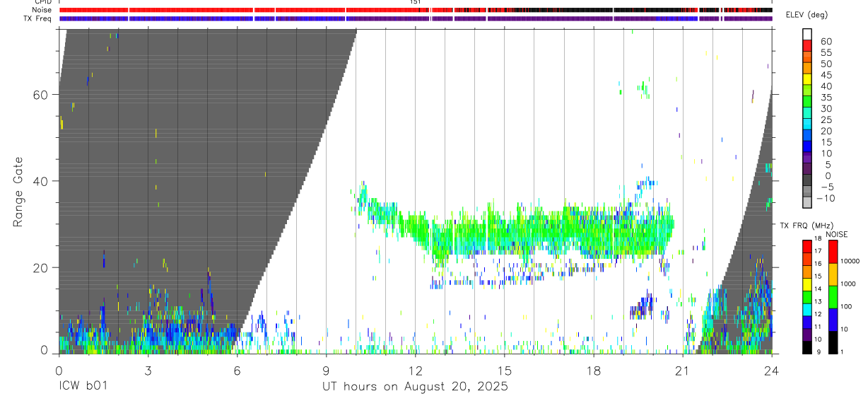Screen dimensions: 868x401
Task: Click the "3" tick on the UT hours axis
Action: tap(147, 371)
